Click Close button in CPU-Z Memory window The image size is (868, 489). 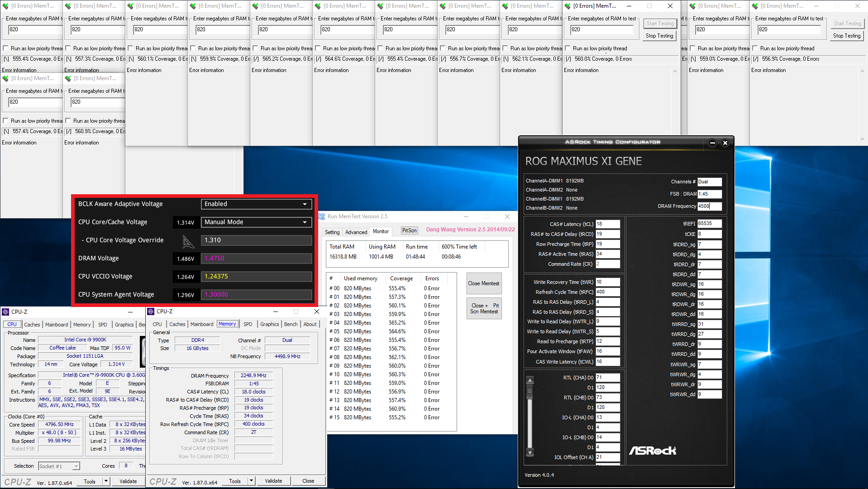pos(308,481)
